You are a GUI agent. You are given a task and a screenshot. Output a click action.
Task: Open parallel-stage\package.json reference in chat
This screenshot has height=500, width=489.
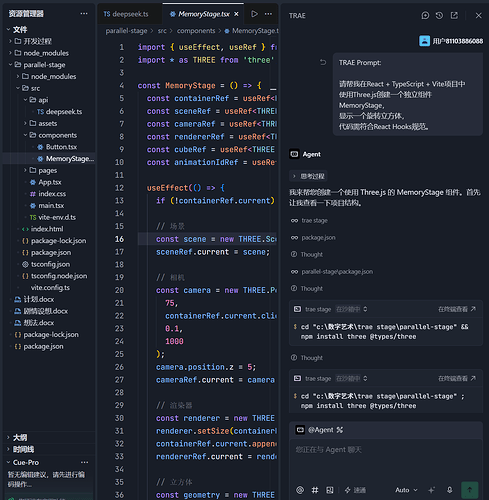332,272
